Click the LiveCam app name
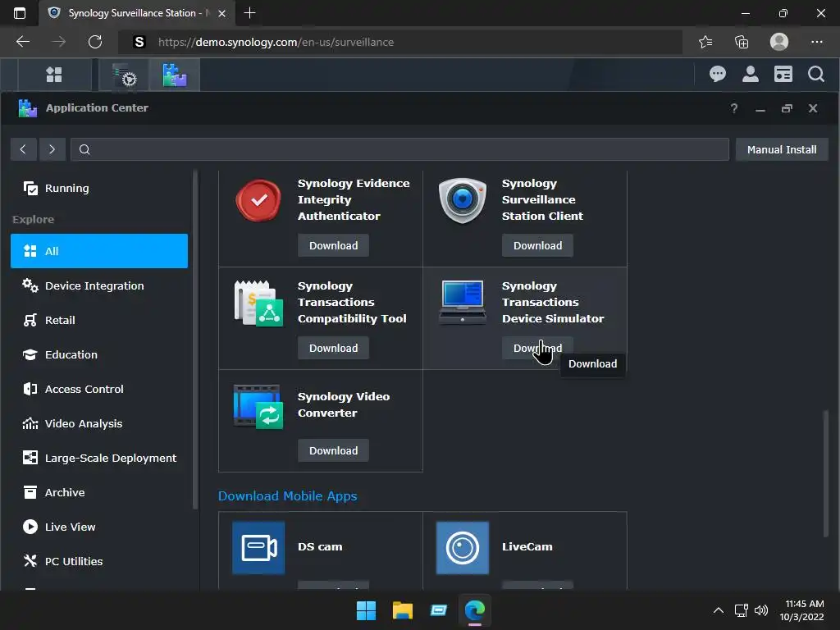Viewport: 840px width, 630px height. tap(527, 547)
